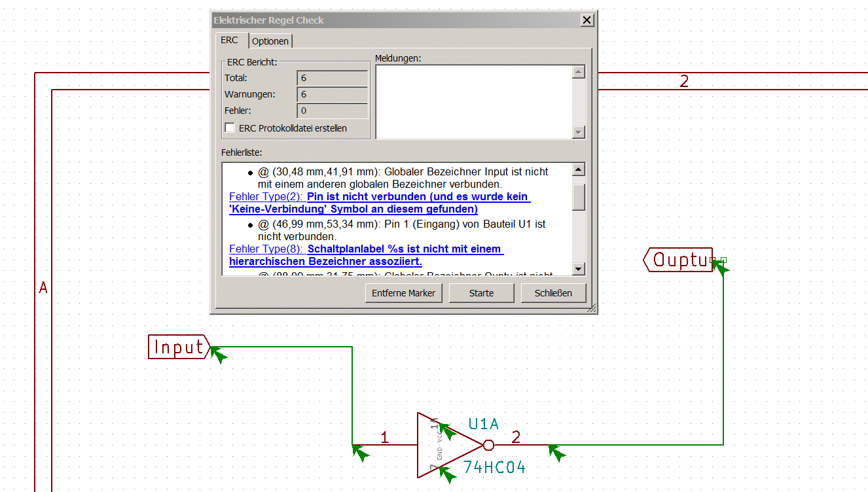Image resolution: width=868 pixels, height=492 pixels.
Task: Click the dialog resize grip corner
Action: point(592,307)
